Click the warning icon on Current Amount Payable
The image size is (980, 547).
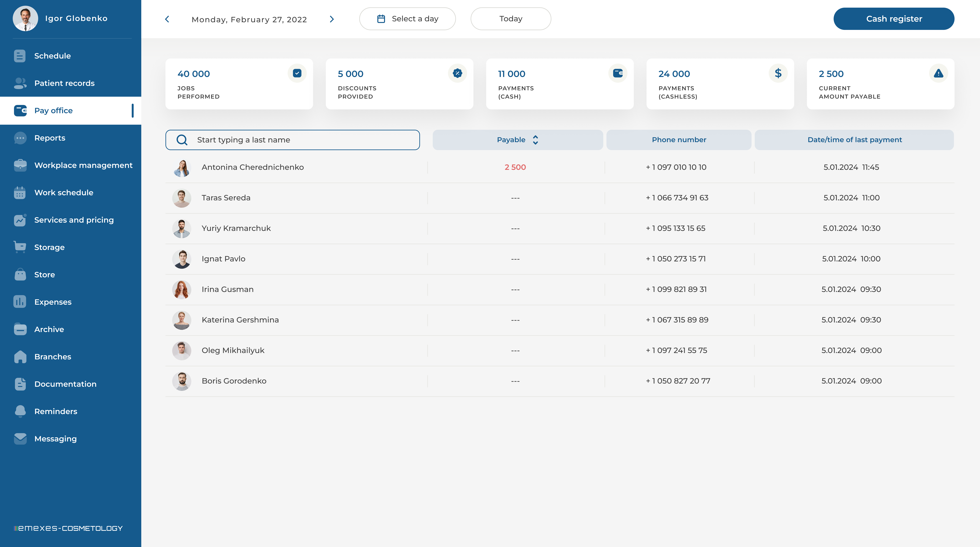pos(938,73)
